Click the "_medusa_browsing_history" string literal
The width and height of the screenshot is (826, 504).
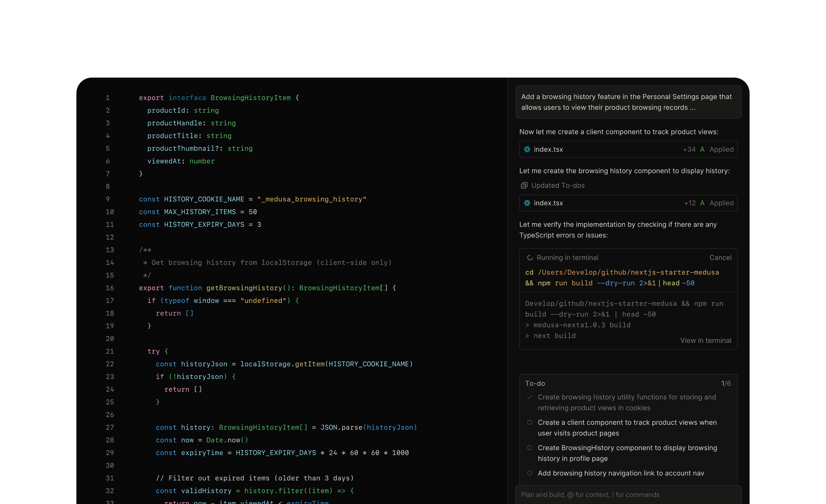pyautogui.click(x=312, y=199)
